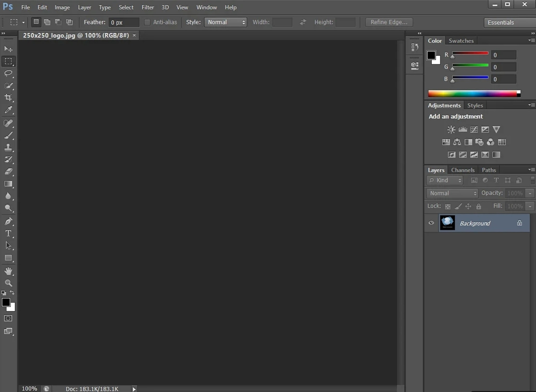Add a Brightness/Contrast adjustment
536x392 pixels.
(451, 129)
